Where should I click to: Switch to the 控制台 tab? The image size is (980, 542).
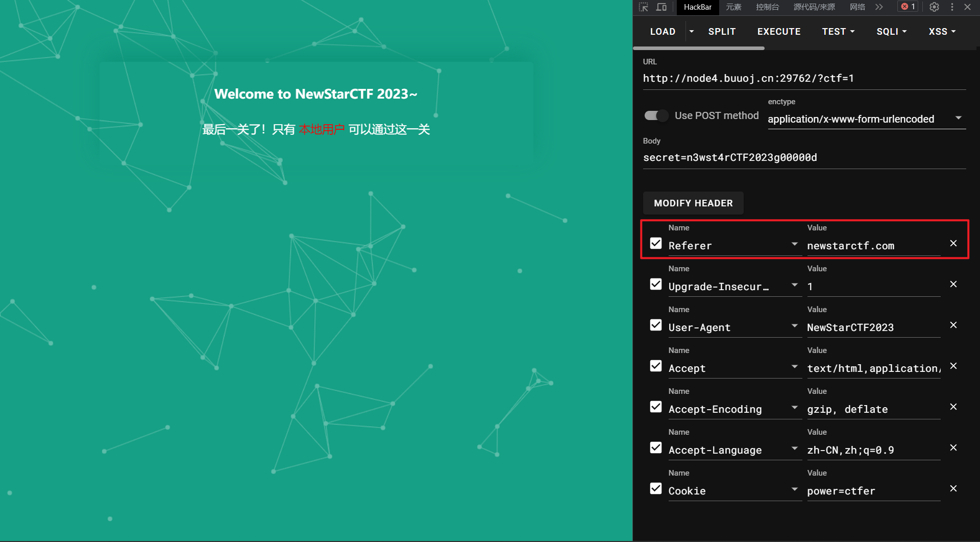coord(767,7)
